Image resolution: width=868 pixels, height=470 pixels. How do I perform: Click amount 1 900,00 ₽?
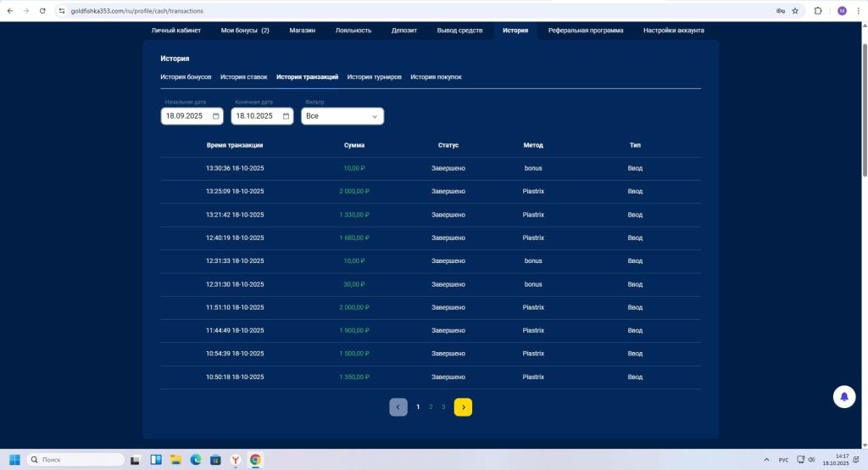click(354, 330)
